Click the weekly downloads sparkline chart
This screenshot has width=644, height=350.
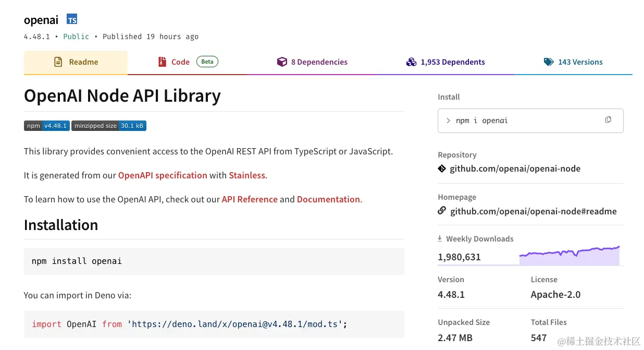569,255
